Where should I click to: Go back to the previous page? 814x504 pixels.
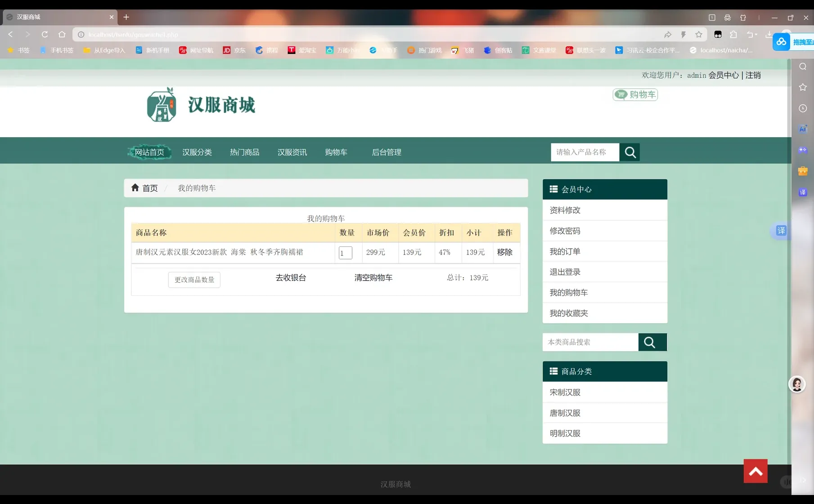(x=11, y=35)
